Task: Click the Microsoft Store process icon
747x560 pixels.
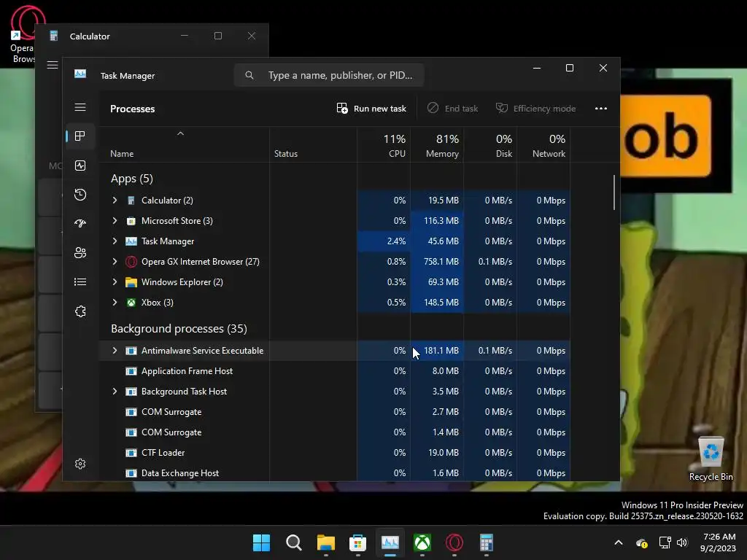Action: tap(131, 221)
